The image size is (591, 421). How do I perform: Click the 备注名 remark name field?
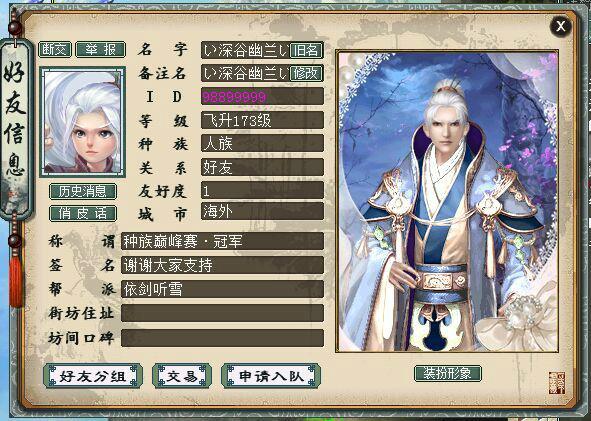coord(245,73)
